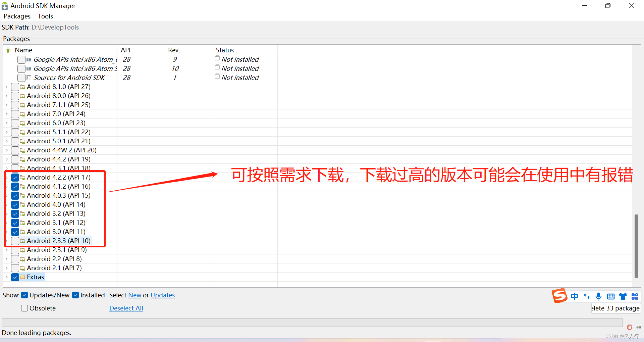Click the Android robot icon beside Name header
The image size is (644, 342).
coord(8,50)
